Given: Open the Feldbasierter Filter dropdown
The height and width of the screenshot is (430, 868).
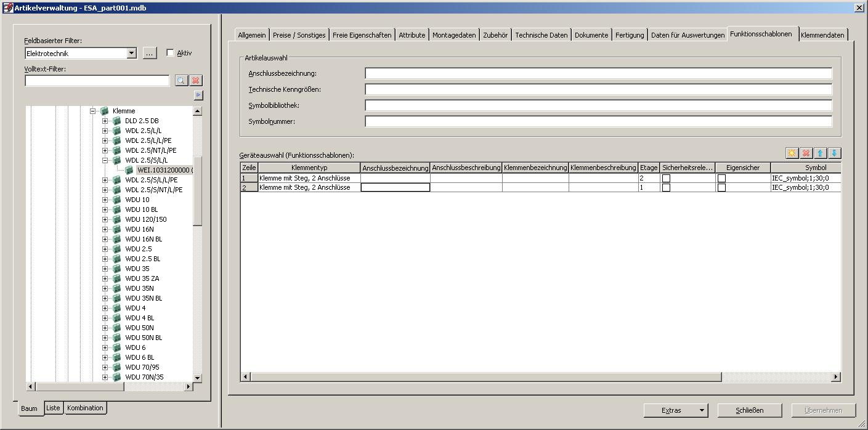Looking at the screenshot, I should click(131, 54).
